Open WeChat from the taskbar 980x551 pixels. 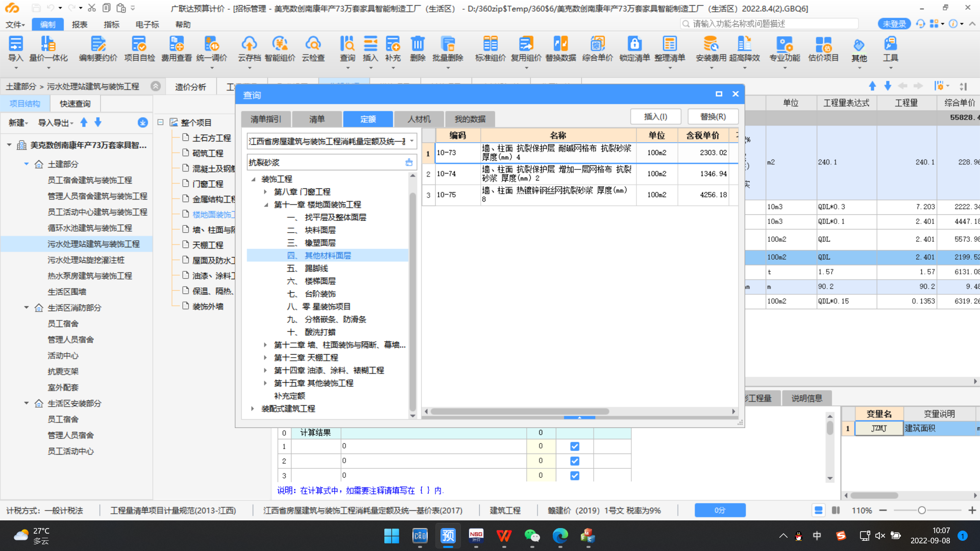point(532,536)
